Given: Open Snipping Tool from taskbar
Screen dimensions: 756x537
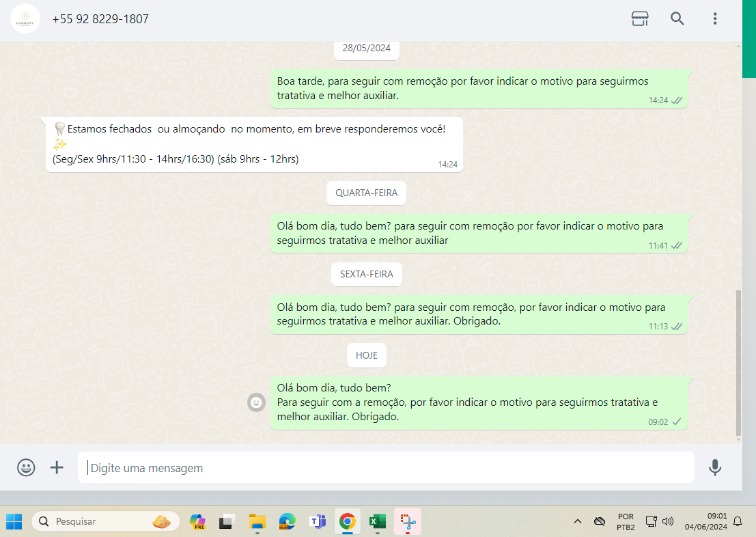Looking at the screenshot, I should coord(408,522).
